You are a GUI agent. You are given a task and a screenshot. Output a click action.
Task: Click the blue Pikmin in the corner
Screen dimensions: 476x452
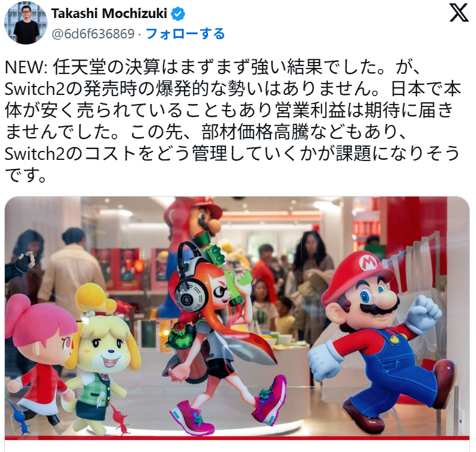pyautogui.click(x=19, y=416)
